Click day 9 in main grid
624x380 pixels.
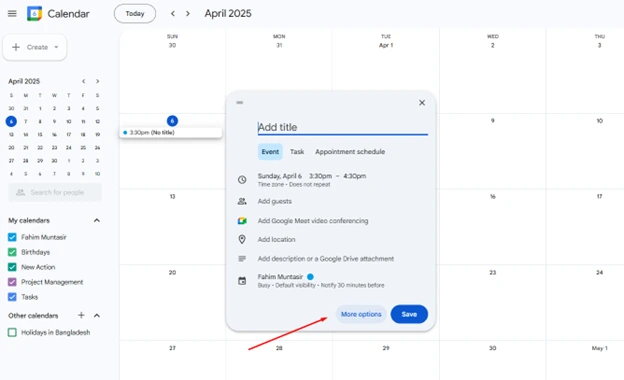[x=493, y=121]
